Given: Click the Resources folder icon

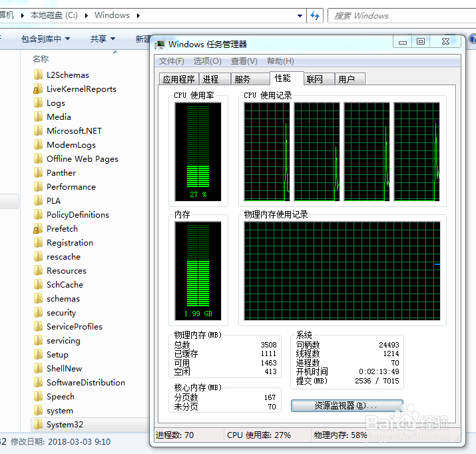Looking at the screenshot, I should [x=38, y=270].
